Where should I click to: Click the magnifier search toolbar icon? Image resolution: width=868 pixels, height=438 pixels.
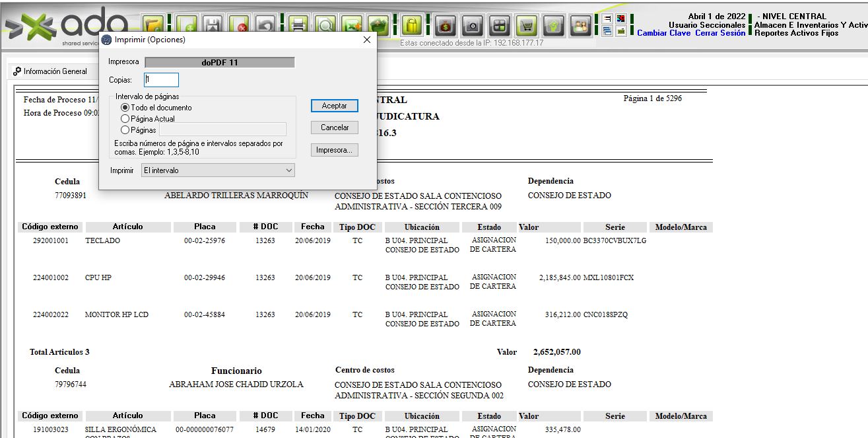325,25
